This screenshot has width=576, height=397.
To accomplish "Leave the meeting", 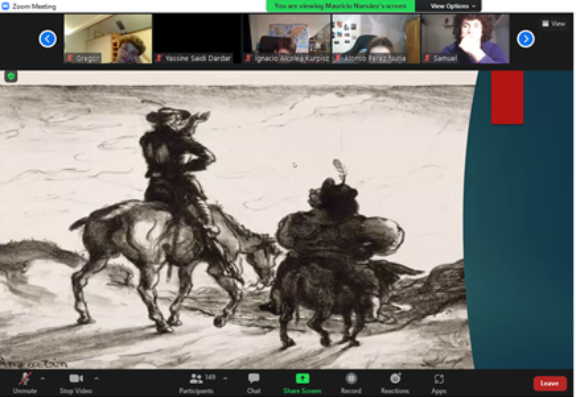I will [549, 383].
